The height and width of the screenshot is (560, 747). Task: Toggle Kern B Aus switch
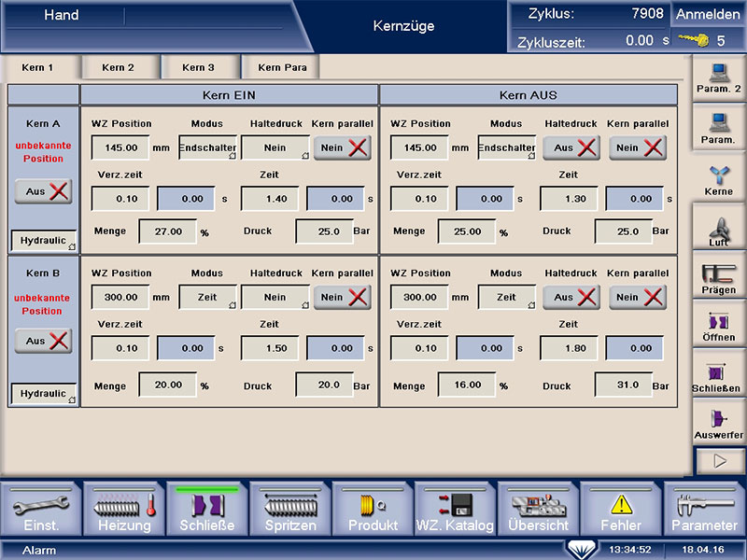pyautogui.click(x=43, y=341)
